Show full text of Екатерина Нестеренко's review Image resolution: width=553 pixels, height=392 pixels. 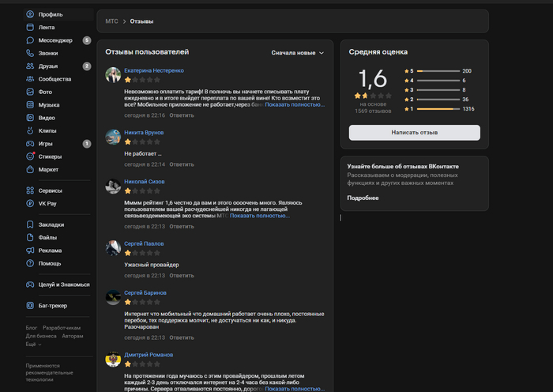295,105
